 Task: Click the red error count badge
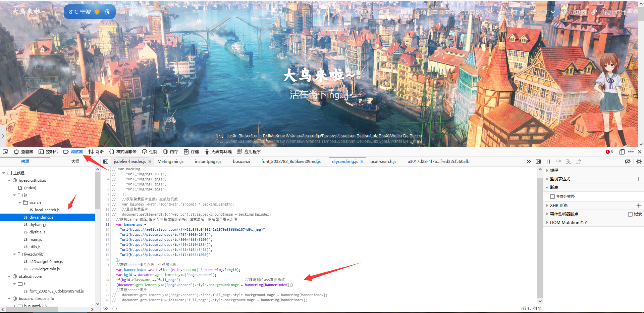(609, 152)
